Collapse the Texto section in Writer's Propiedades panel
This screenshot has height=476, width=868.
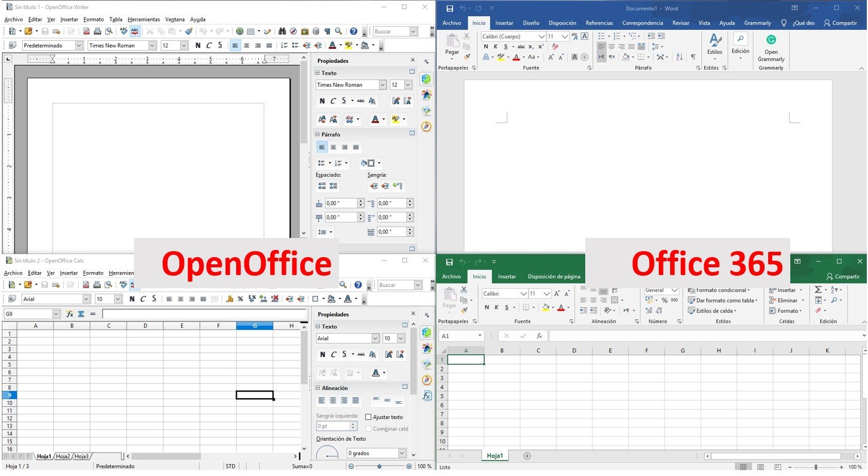317,73
